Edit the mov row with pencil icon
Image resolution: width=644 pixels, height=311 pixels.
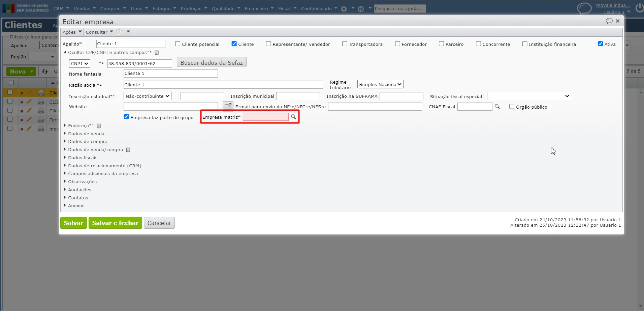click(29, 129)
